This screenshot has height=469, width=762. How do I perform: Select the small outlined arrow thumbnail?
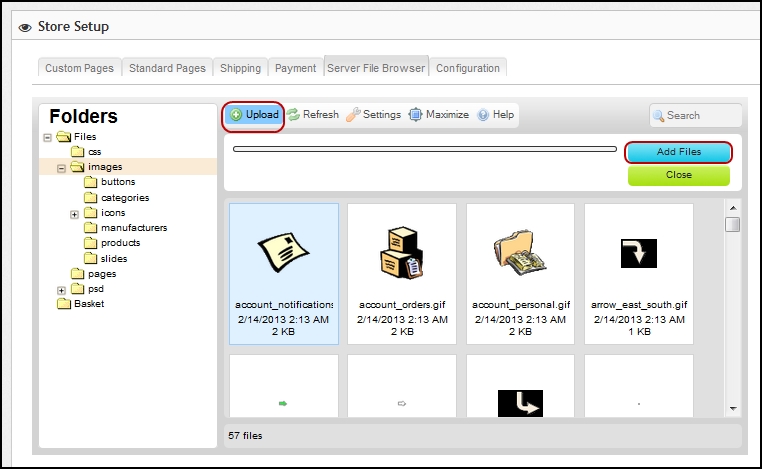pyautogui.click(x=402, y=403)
